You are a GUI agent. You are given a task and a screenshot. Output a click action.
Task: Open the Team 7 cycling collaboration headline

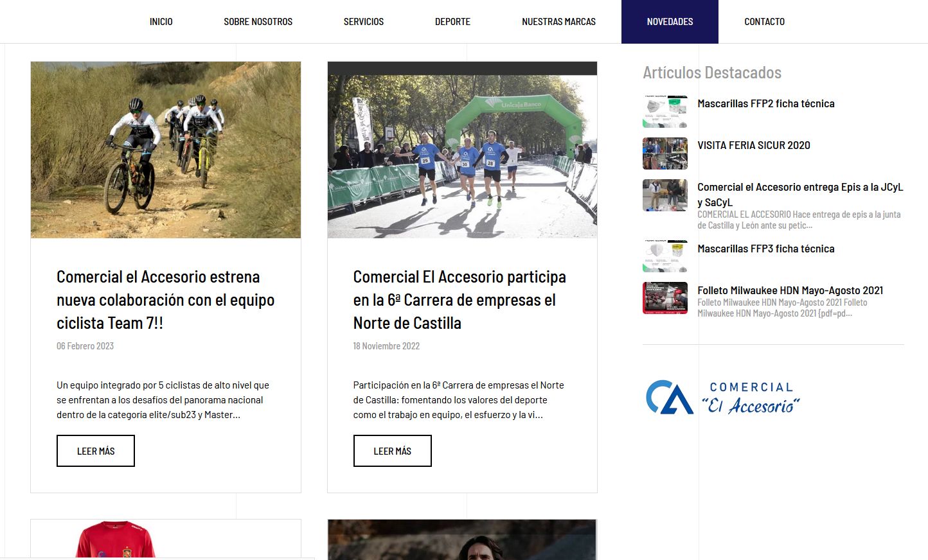pos(166,300)
